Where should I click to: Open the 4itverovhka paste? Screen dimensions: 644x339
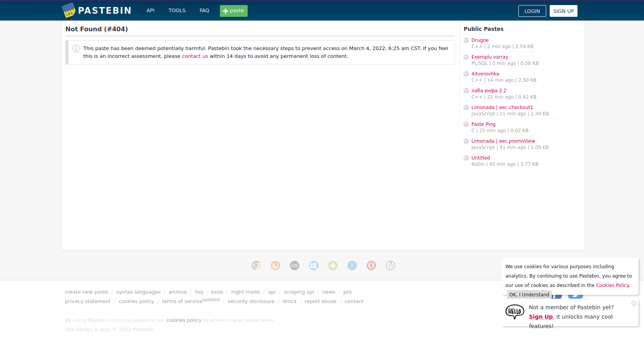(x=485, y=74)
